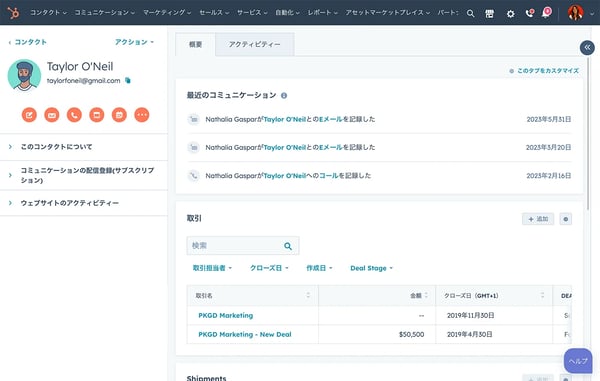The width and height of the screenshot is (600, 381).
Task: Click the HubSpot sprocket logo
Action: pos(13,13)
